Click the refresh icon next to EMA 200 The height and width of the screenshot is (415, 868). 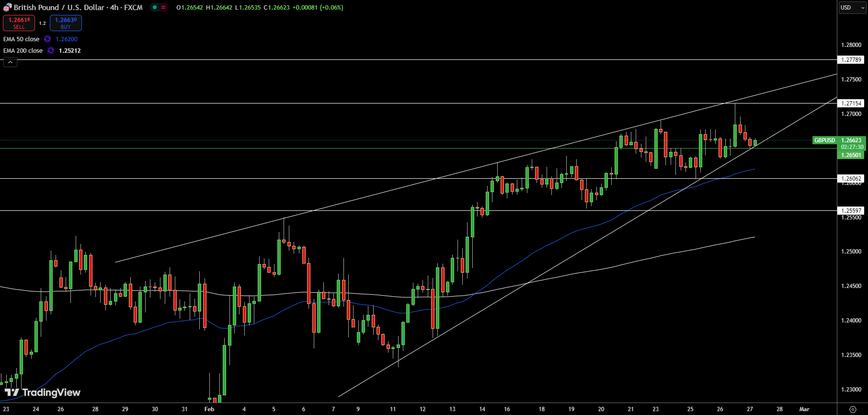coord(51,50)
